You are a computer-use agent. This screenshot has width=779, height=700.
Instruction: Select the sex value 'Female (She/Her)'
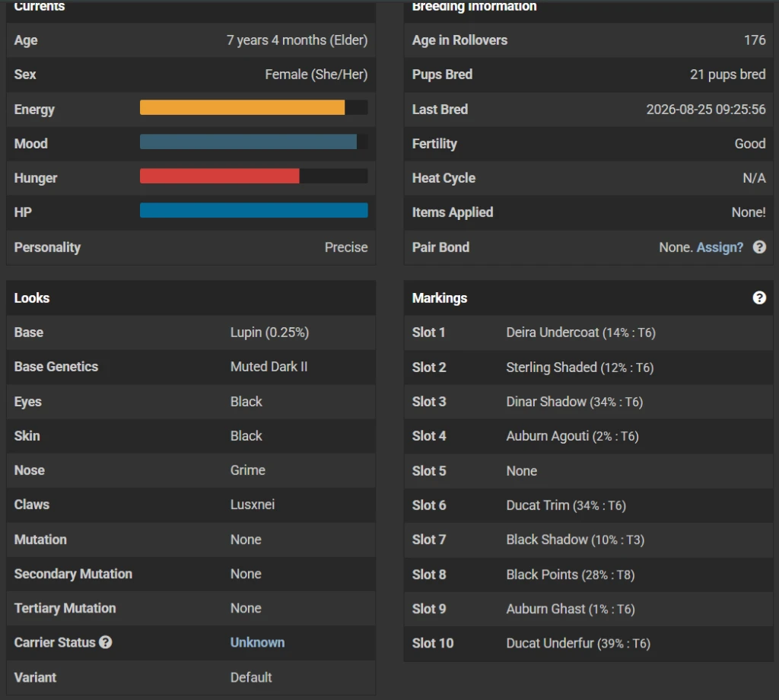316,75
